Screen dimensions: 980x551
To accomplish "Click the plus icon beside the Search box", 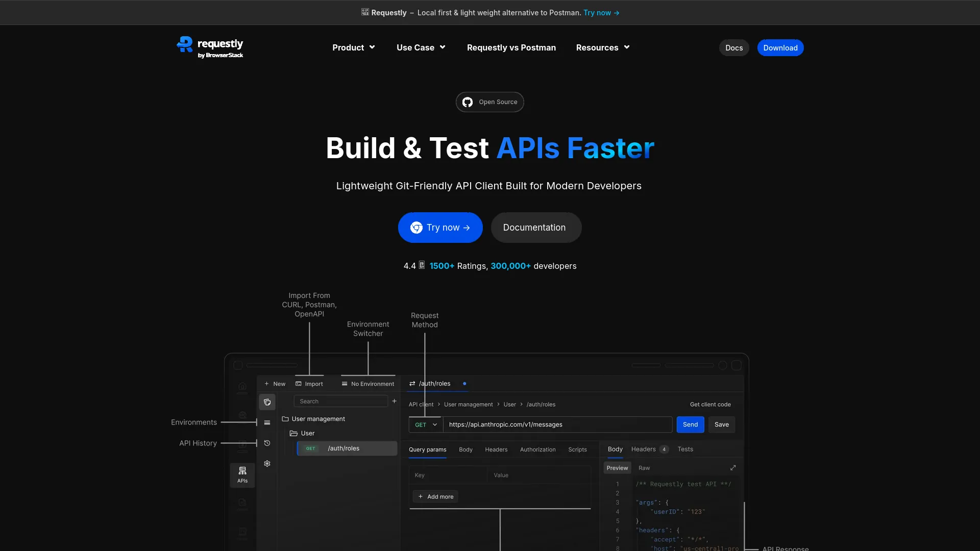I will (x=395, y=401).
